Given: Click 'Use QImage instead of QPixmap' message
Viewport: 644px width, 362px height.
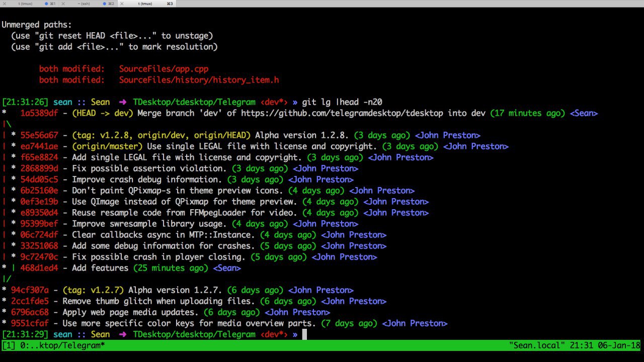Looking at the screenshot, I should (185, 202).
